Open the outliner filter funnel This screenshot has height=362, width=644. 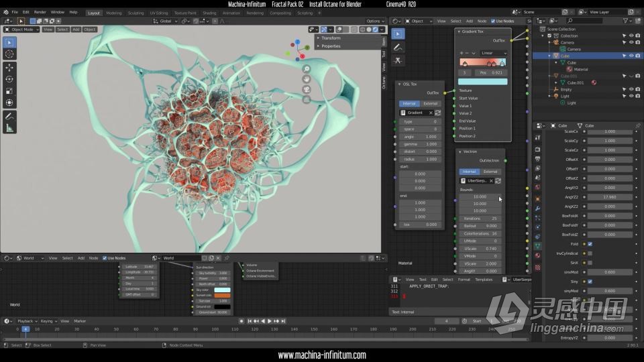(625, 21)
